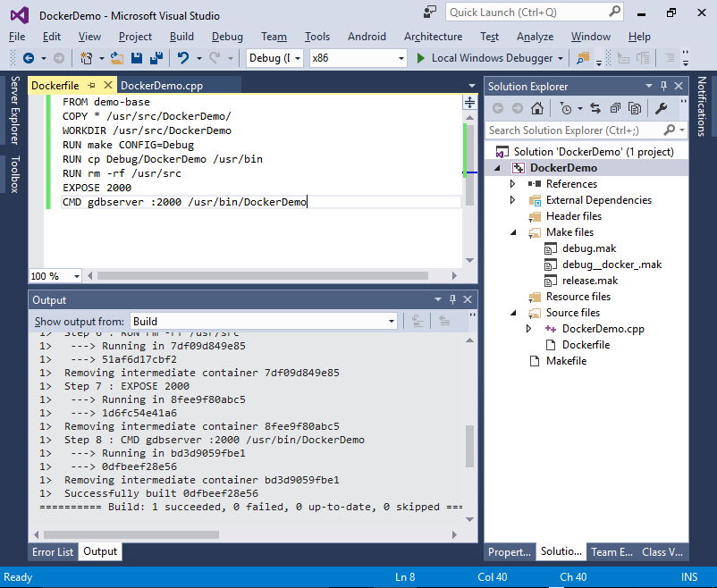The image size is (717, 588).
Task: Open the Properties bottom tab
Action: 509,552
